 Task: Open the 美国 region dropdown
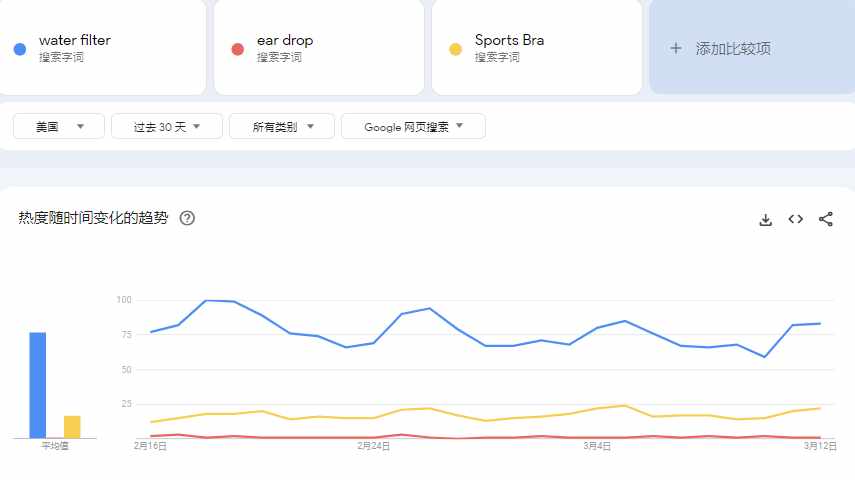59,126
